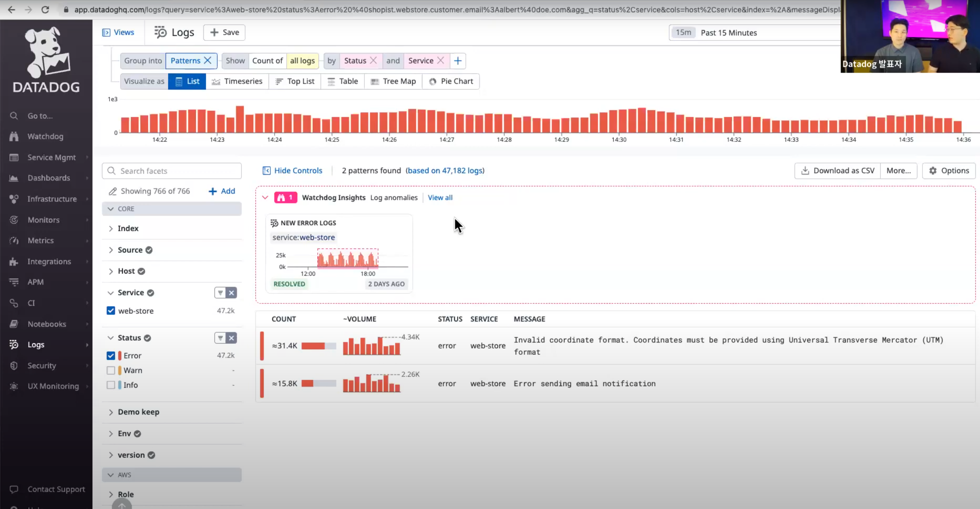The image size is (980, 509).
Task: Click the Watchdog Insights binoculars badge
Action: tap(285, 197)
